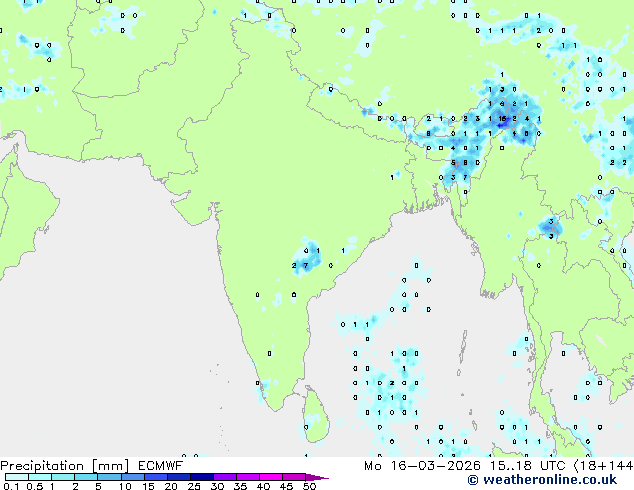The width and height of the screenshot is (634, 490).
Task: Click the '16' precipitation value on the map
Action: (x=502, y=118)
